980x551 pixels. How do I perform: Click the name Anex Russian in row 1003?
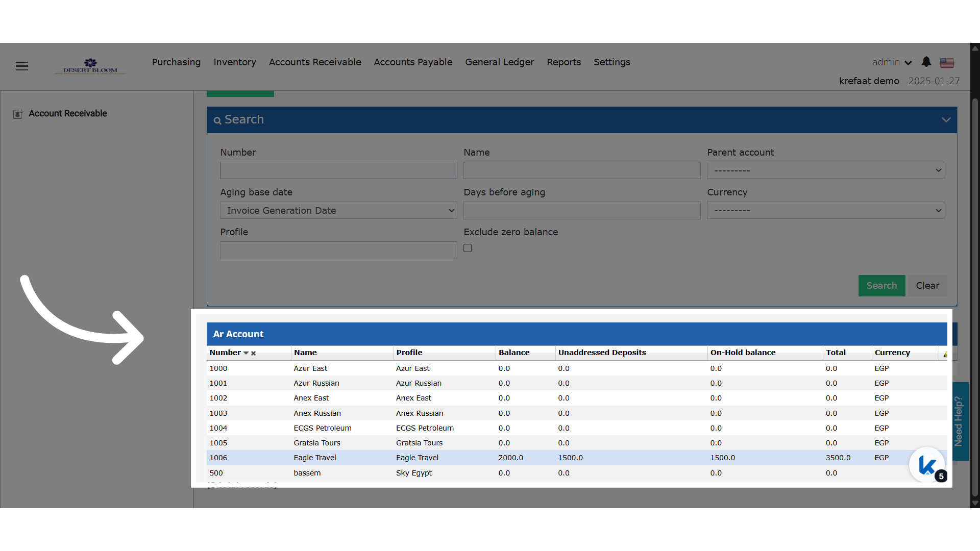click(317, 413)
